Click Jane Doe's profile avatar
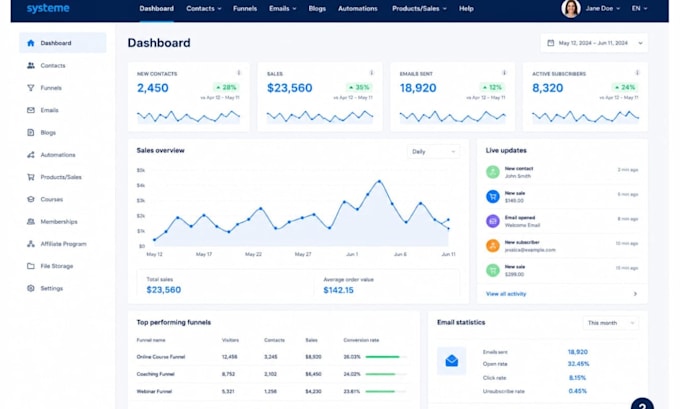 point(571,8)
